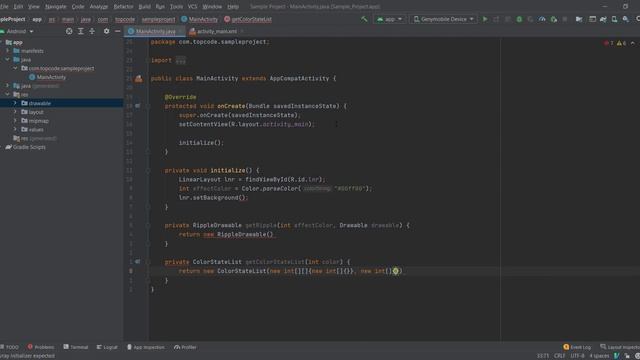This screenshot has width=640, height=360.
Task: Open the Edit menu
Action: [x=18, y=7]
